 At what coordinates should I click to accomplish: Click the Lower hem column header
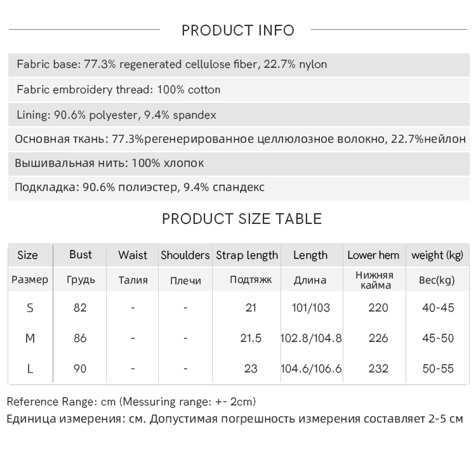click(373, 255)
